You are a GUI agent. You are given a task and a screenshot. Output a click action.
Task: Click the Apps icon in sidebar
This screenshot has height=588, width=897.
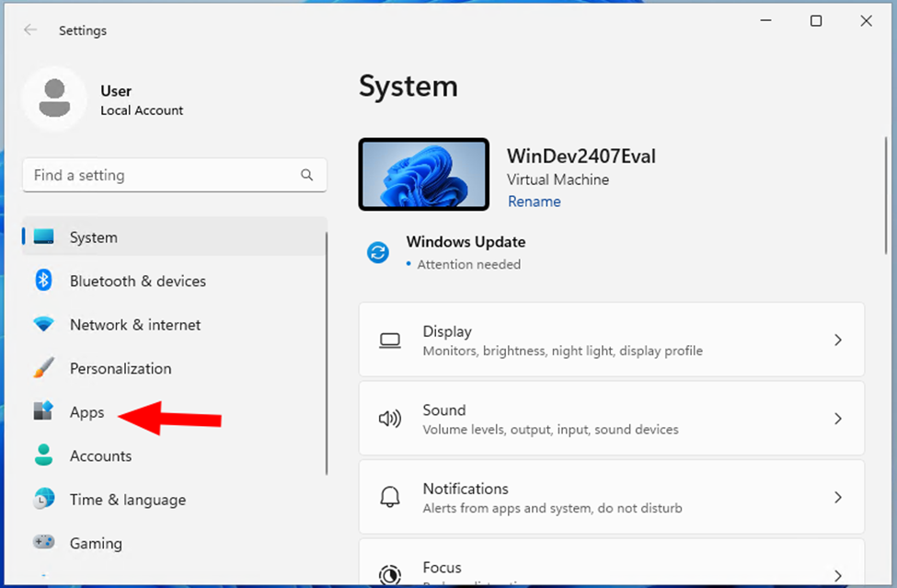pyautogui.click(x=43, y=411)
